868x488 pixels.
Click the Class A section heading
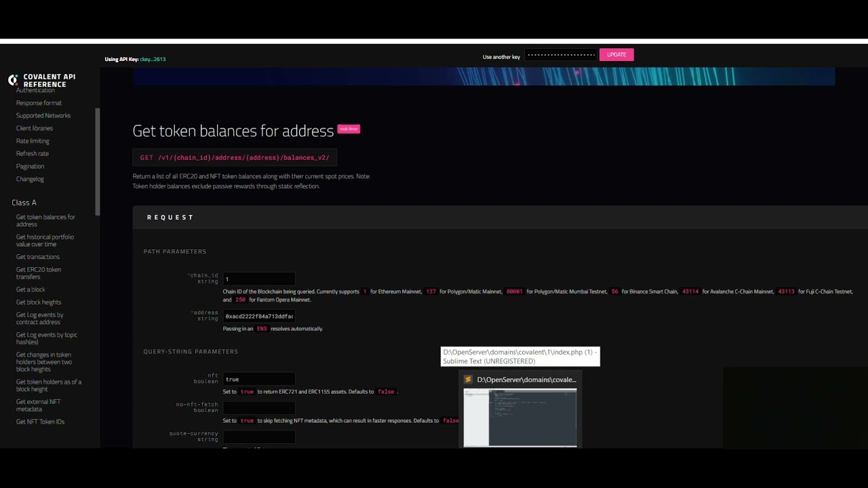pos(24,203)
